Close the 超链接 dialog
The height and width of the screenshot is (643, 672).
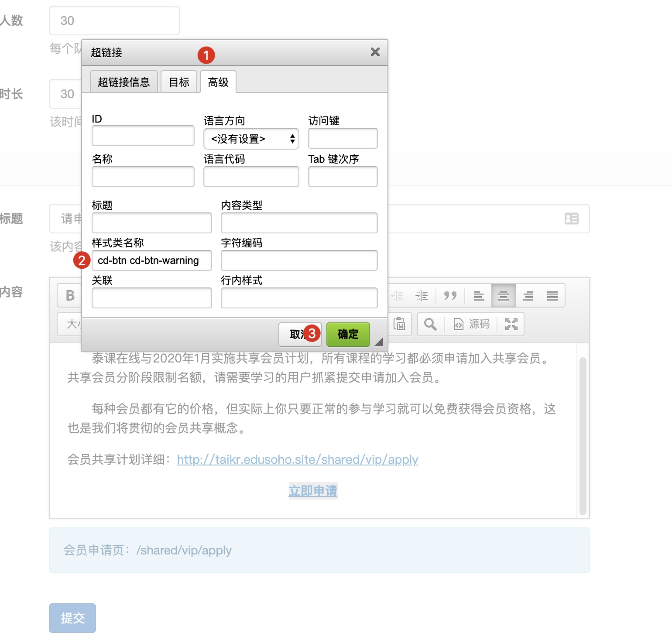[375, 52]
